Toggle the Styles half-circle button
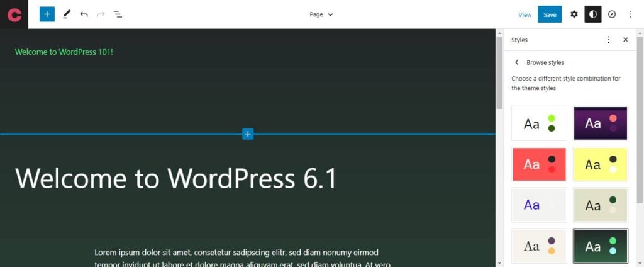 pos(592,14)
